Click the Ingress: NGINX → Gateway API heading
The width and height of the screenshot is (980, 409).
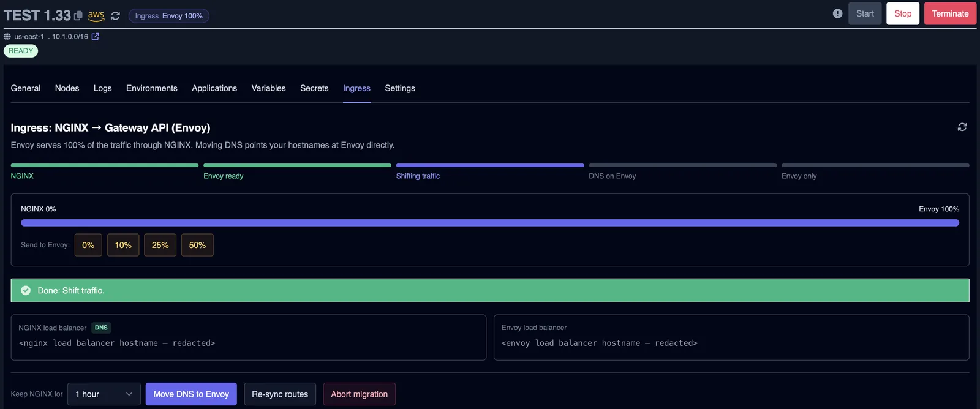pos(110,127)
